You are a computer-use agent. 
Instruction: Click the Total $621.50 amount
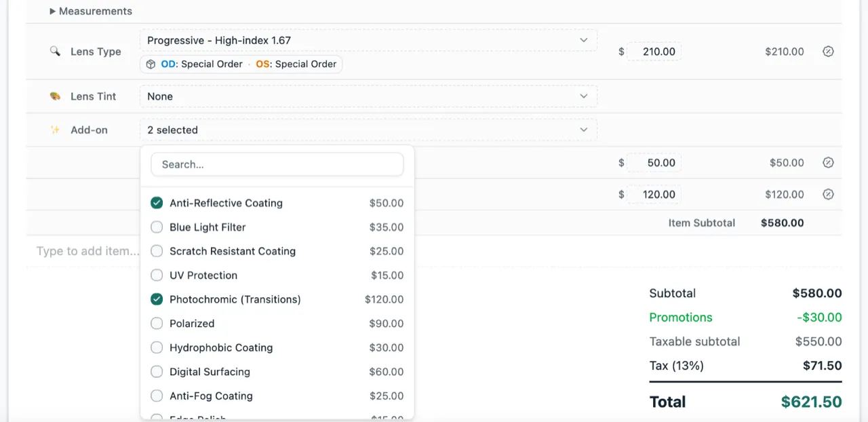(x=811, y=402)
